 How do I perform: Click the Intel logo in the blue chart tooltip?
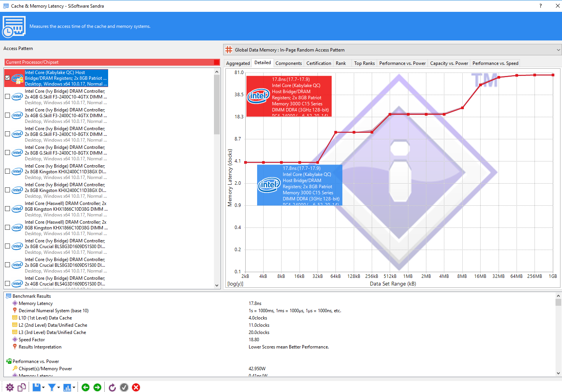269,185
